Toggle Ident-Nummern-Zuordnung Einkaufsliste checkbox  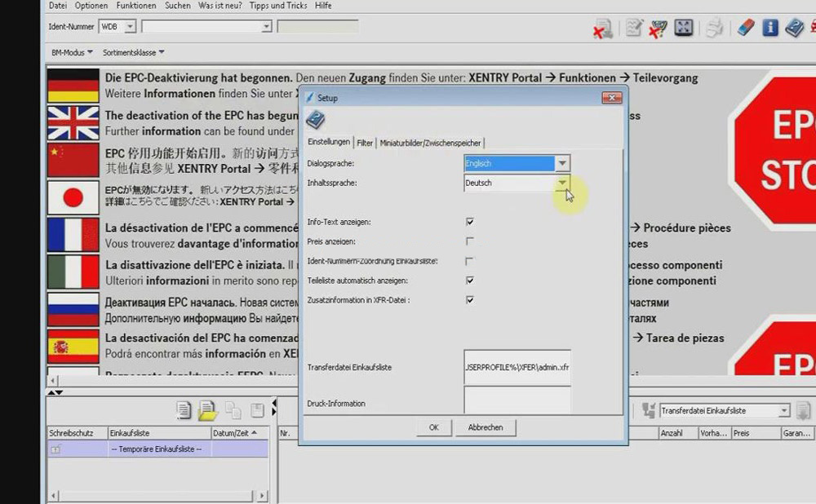pyautogui.click(x=470, y=261)
